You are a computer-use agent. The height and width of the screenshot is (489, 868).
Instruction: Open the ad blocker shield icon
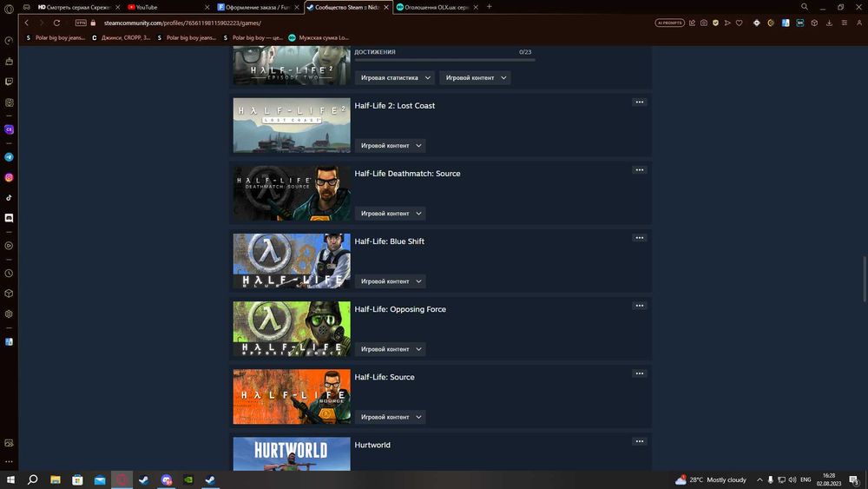(716, 23)
